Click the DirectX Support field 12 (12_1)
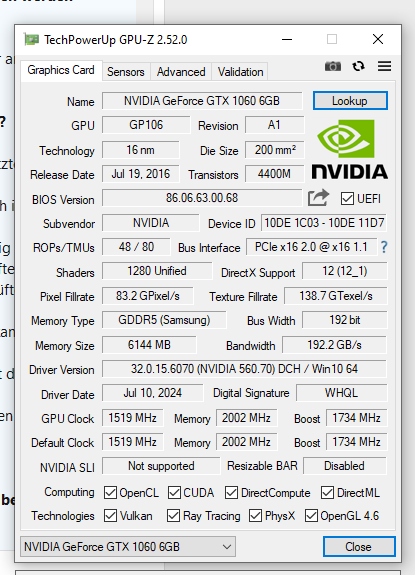Screen dimensions: 415x575 (x=345, y=271)
